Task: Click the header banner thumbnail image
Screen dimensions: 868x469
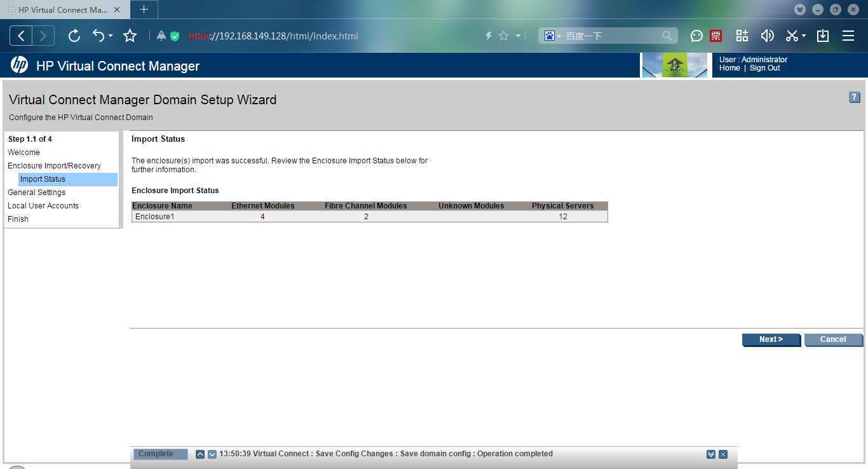Action: tap(675, 65)
